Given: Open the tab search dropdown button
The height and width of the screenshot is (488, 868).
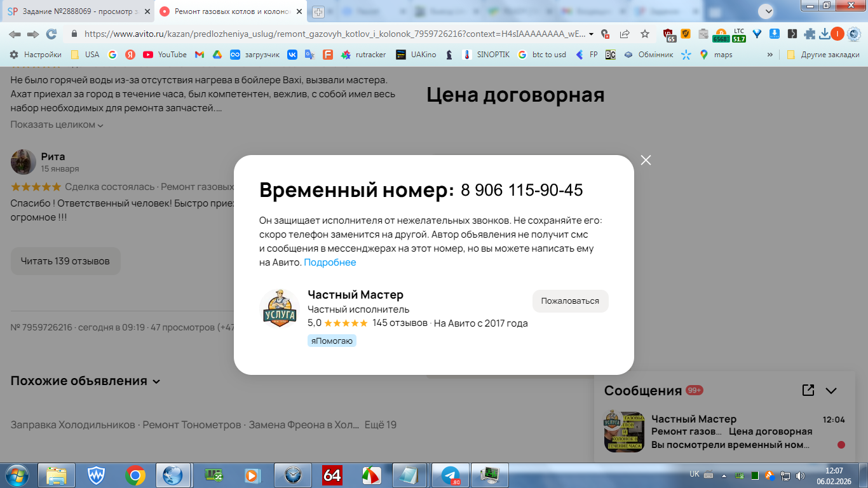Looking at the screenshot, I should pos(766,11).
